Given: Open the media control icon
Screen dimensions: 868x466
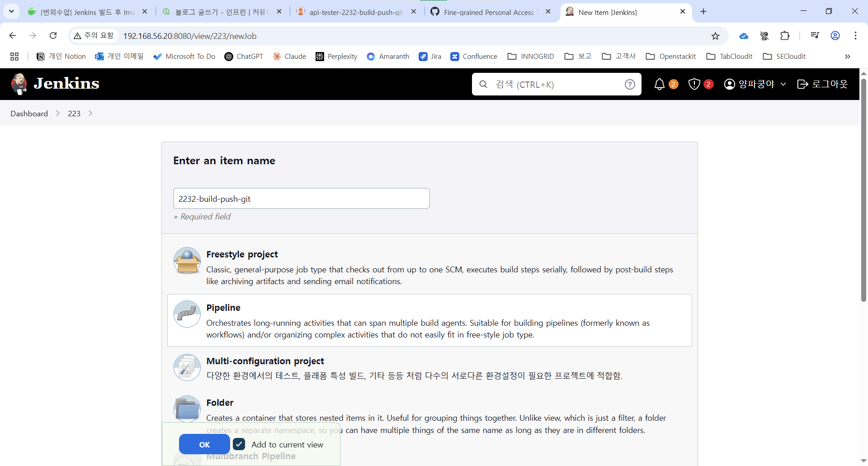Looking at the screenshot, I should pos(815,36).
